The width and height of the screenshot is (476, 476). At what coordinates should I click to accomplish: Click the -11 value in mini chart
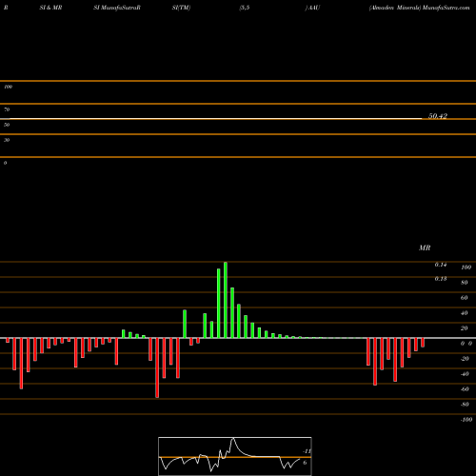pyautogui.click(x=307, y=451)
